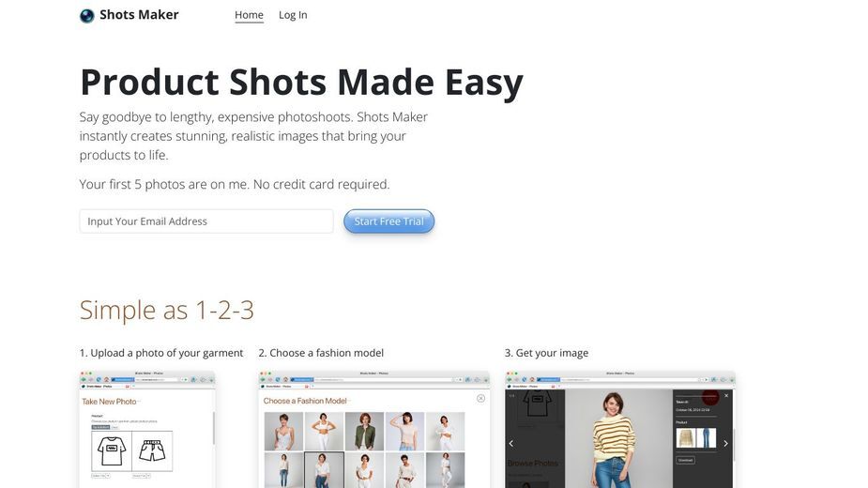Focus the Input Your Email Address field
The height and width of the screenshot is (488, 868).
206,221
